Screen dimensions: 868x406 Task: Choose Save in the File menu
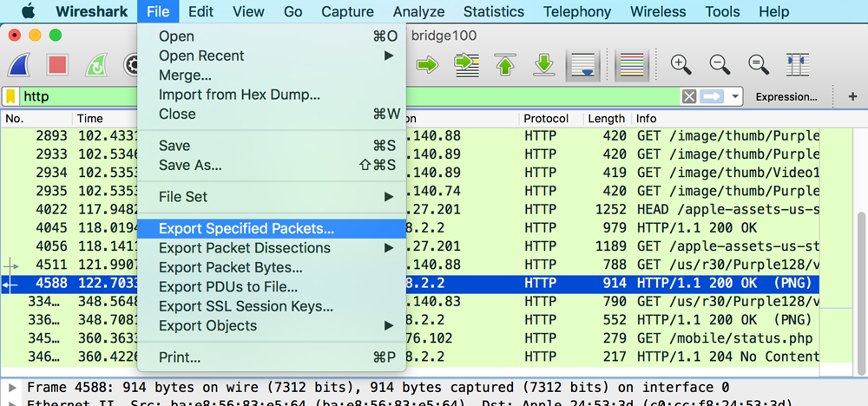(272, 146)
